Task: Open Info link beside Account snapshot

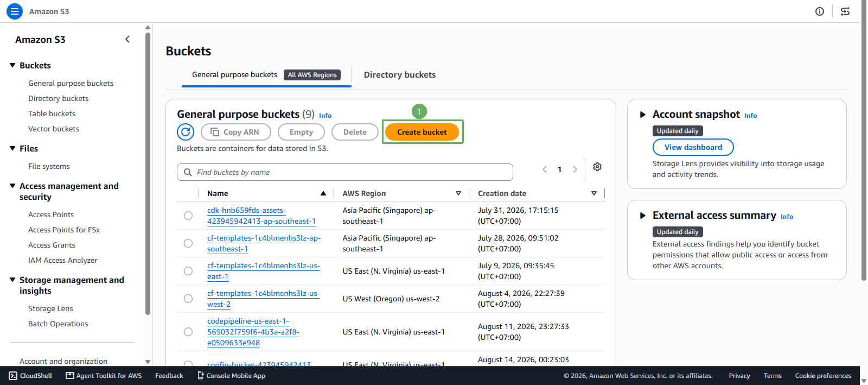Action: (x=751, y=116)
